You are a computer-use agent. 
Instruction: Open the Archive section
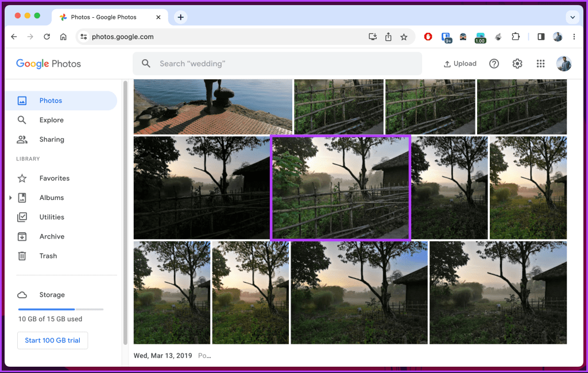pyautogui.click(x=52, y=236)
